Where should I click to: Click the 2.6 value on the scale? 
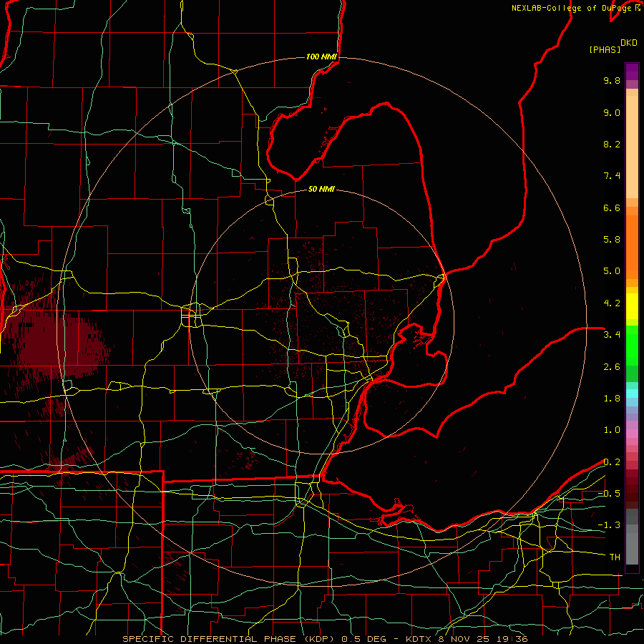coord(612,367)
